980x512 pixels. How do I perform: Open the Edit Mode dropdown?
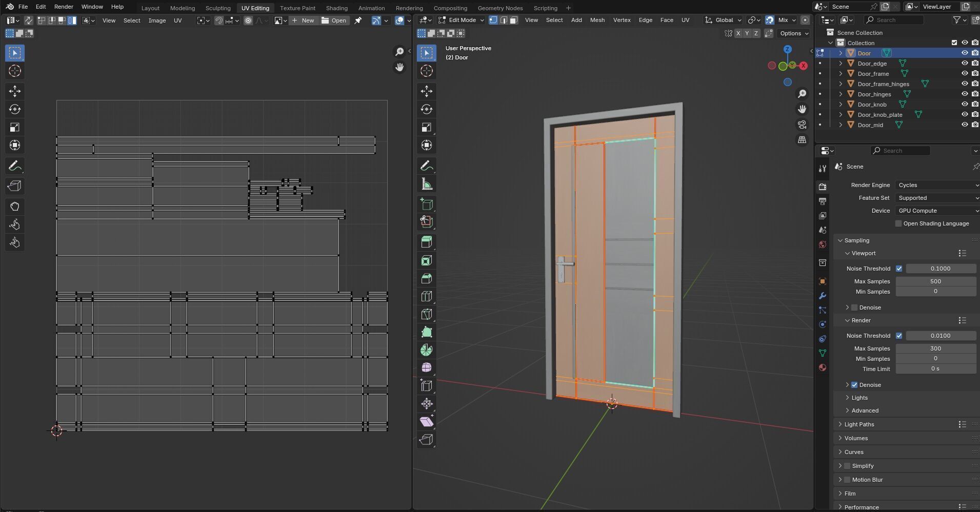(461, 20)
